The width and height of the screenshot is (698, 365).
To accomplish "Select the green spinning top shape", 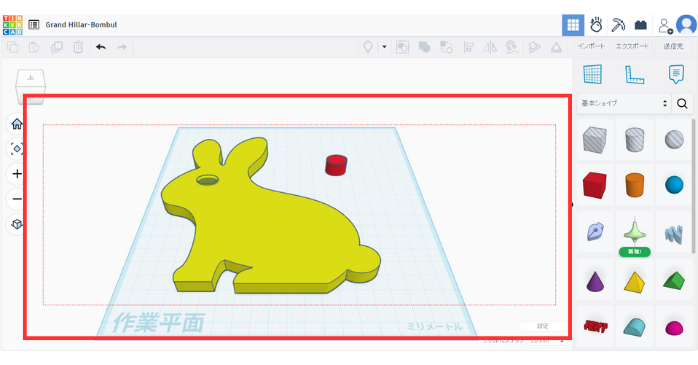I will point(635,231).
